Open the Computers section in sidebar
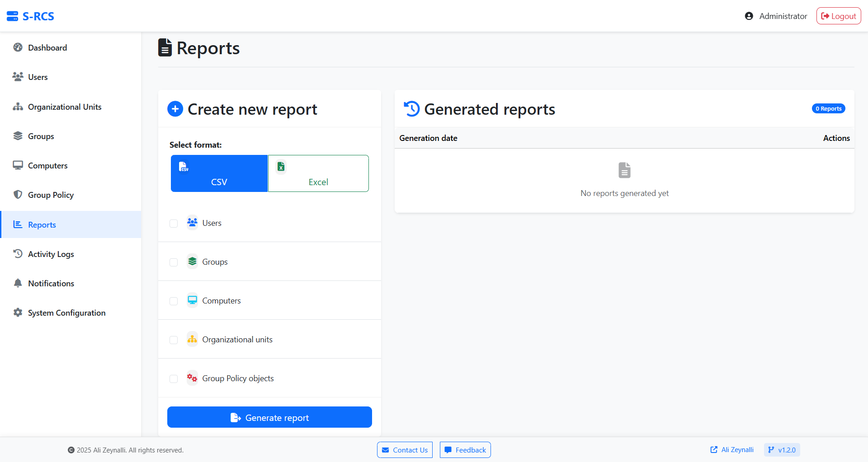Screen dimensions: 868x462 pos(47,165)
